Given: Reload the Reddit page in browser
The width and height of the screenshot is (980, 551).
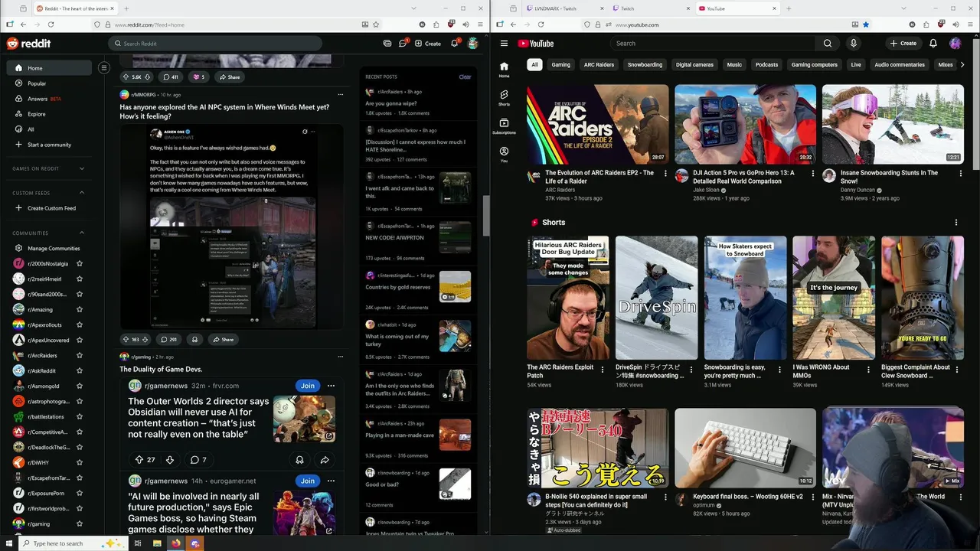Looking at the screenshot, I should [51, 24].
